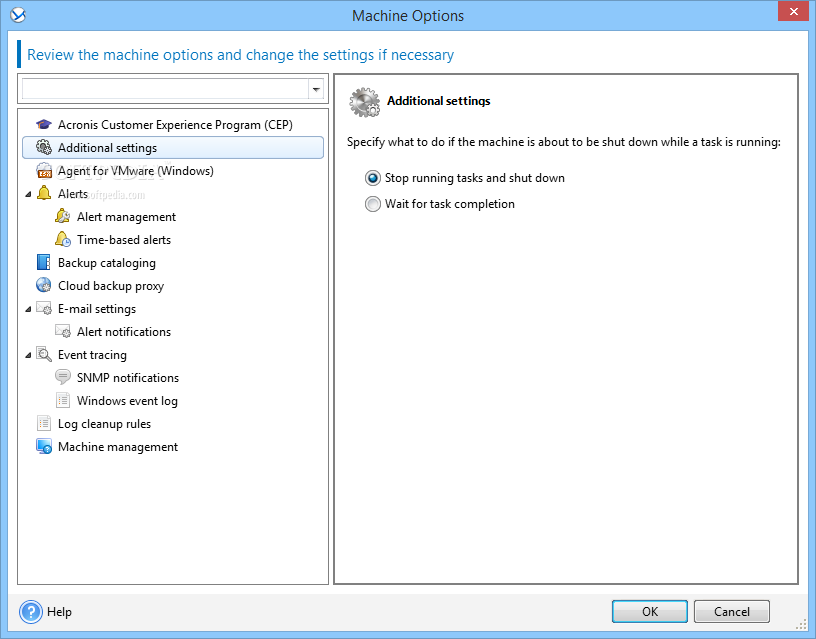The image size is (816, 639).
Task: Click the Machine management monitor icon
Action: 44,446
